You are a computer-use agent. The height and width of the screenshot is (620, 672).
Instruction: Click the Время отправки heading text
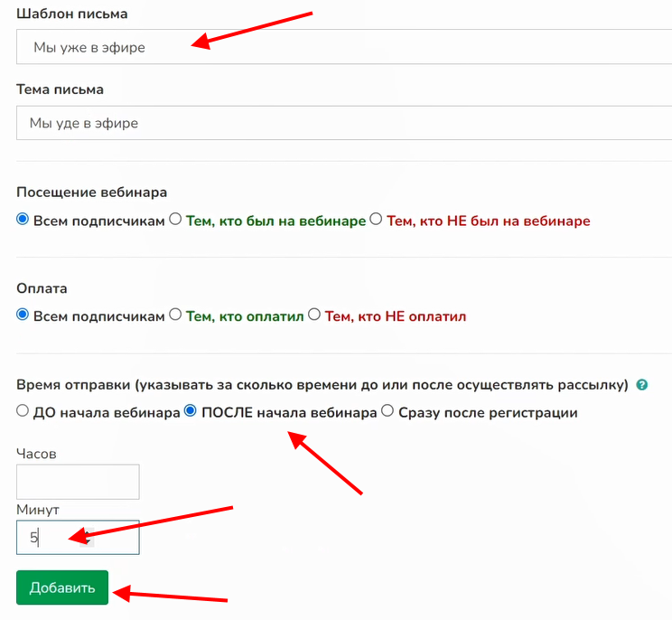(322, 385)
